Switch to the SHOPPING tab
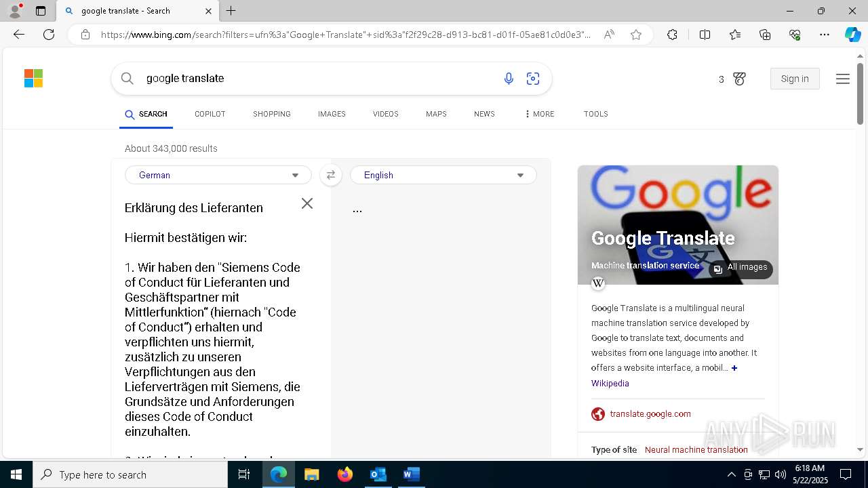Image resolution: width=868 pixels, height=488 pixels. 272,114
